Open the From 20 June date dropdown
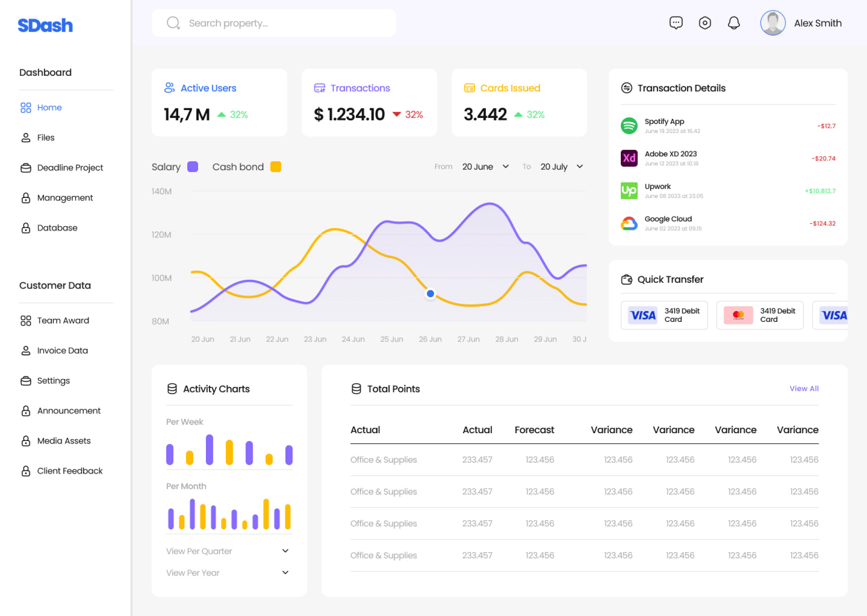 486,167
